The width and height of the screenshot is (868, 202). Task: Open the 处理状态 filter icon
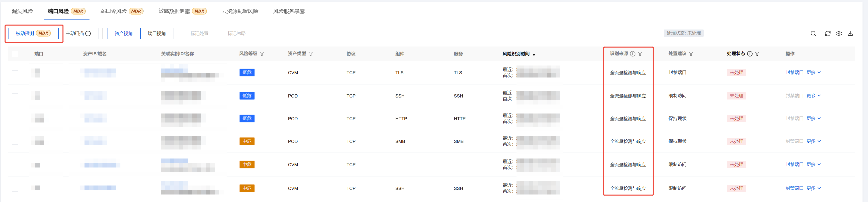pyautogui.click(x=758, y=54)
